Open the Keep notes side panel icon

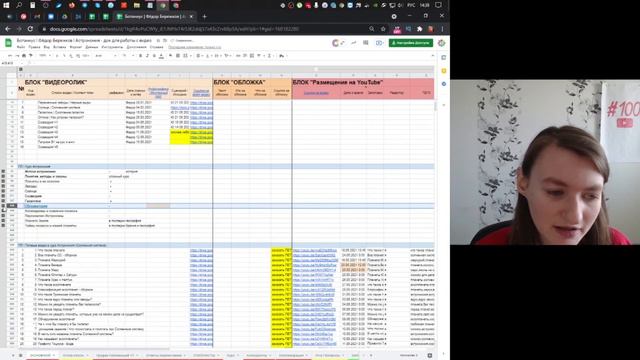444,71
